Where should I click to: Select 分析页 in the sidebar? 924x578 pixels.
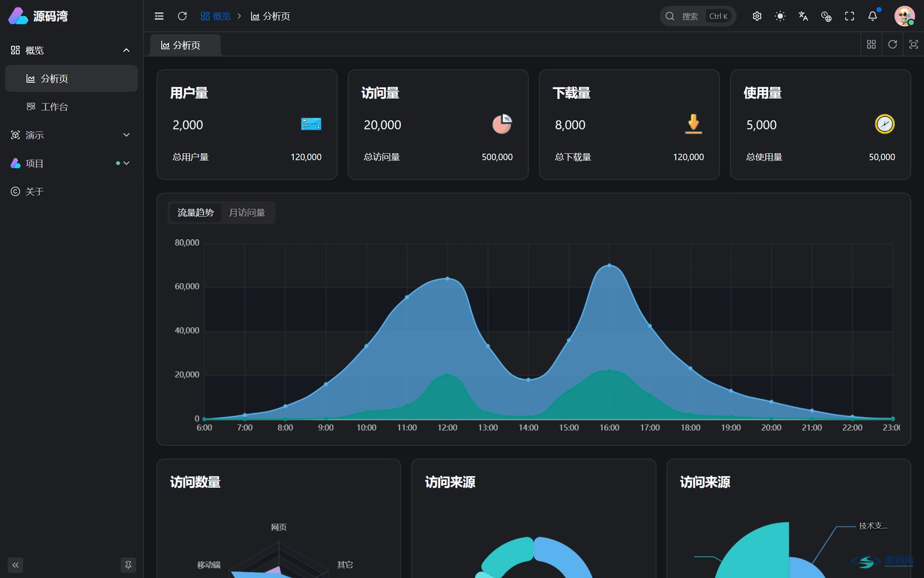click(72, 79)
